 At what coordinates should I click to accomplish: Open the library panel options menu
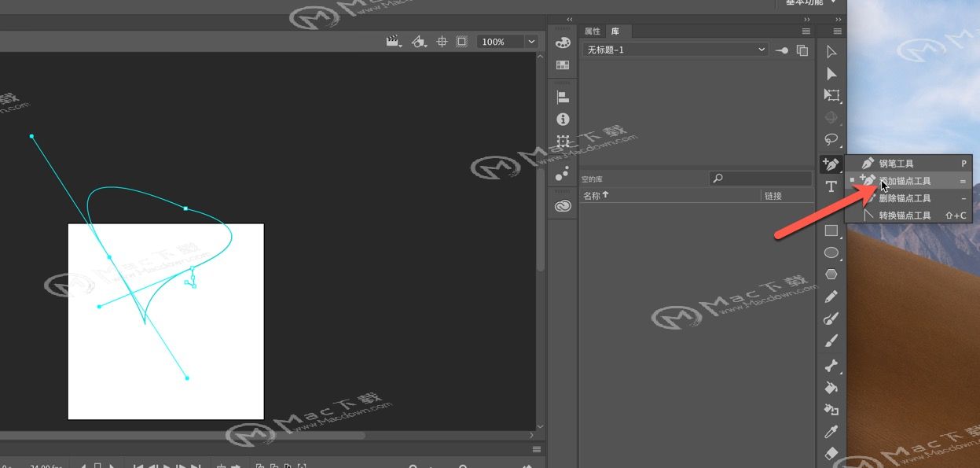tap(806, 31)
